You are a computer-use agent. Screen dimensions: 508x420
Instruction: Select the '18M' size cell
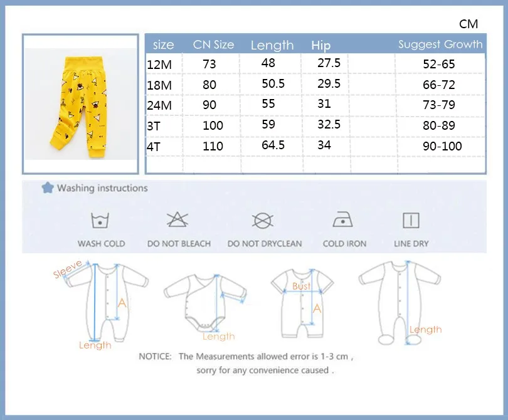159,85
